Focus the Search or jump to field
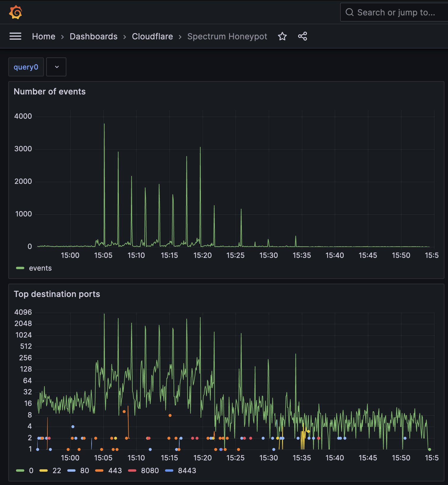The image size is (448, 485). (x=396, y=12)
